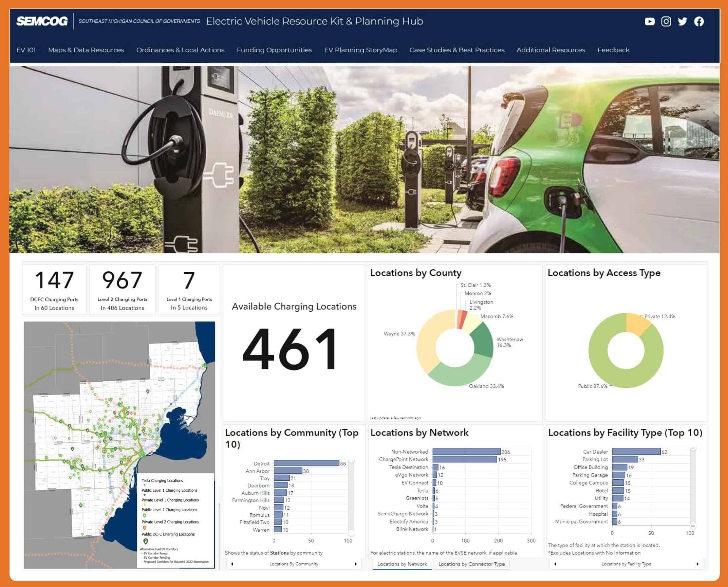Screen dimensions: 728x587
Task: Click Public Level 2 Charging Locations legend entry
Action: [169, 510]
